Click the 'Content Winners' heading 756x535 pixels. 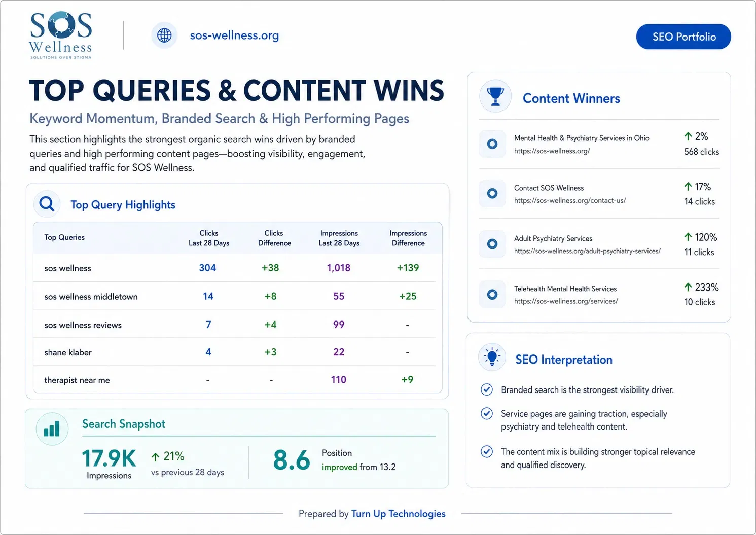tap(571, 98)
